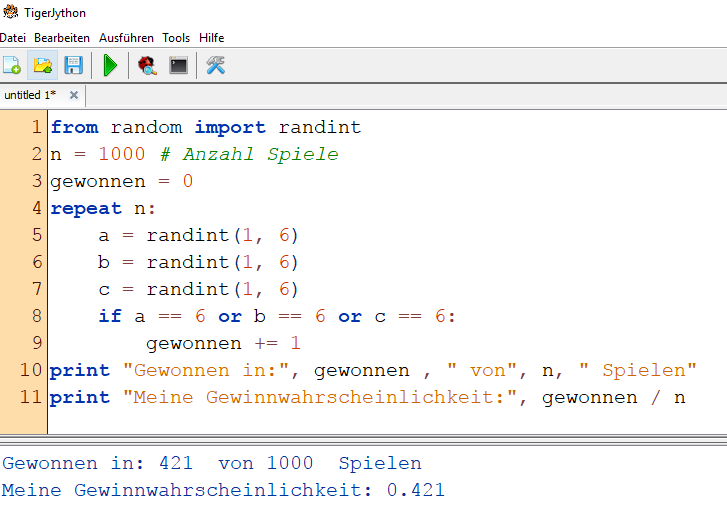The width and height of the screenshot is (727, 512).
Task: Create a new file with toolbar icon
Action: (x=12, y=66)
